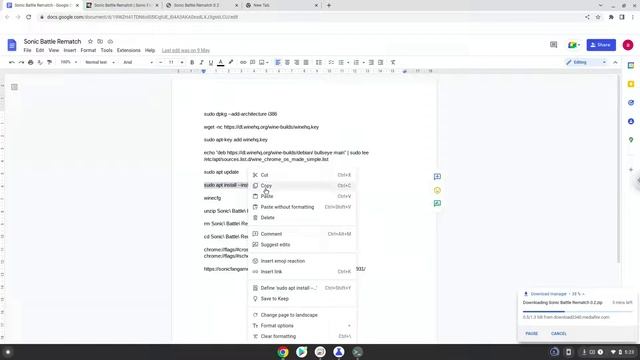The width and height of the screenshot is (640, 360).
Task: Open the Extensions menu
Action: click(x=129, y=50)
